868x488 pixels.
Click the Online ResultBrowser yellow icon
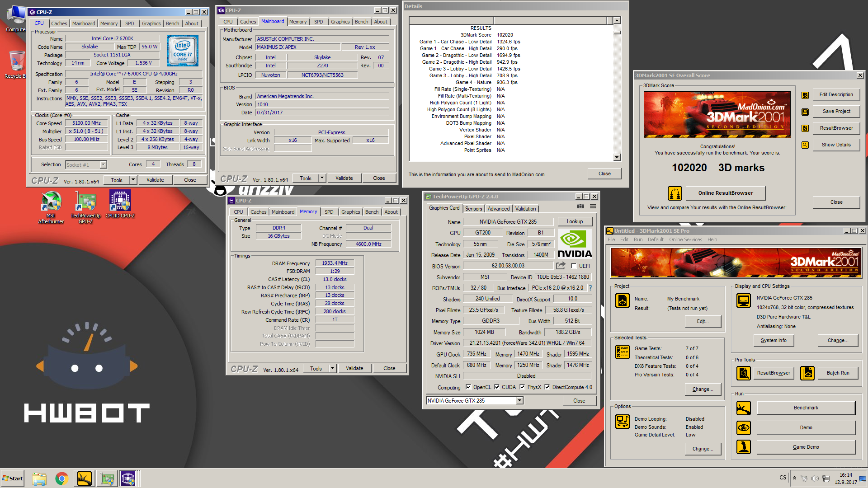[x=675, y=193]
